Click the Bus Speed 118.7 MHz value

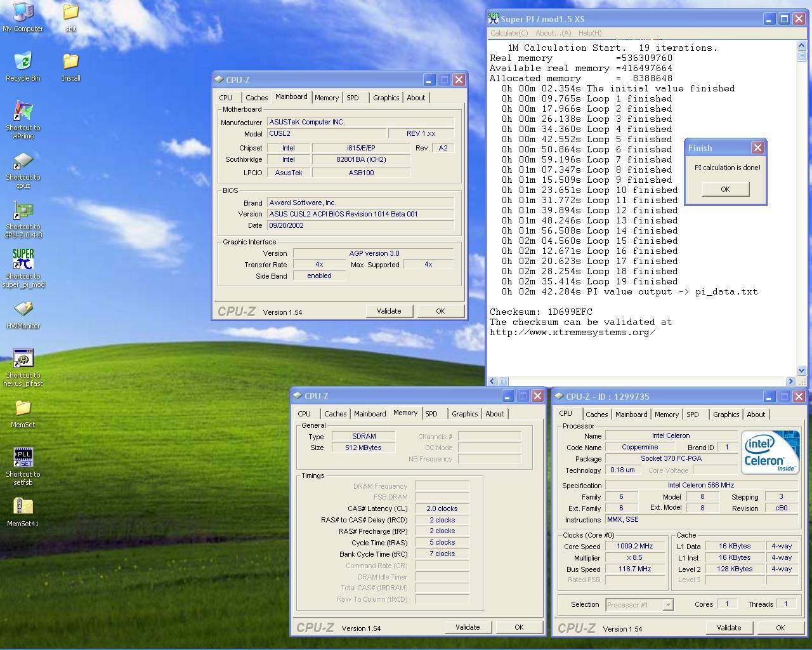[x=635, y=569]
